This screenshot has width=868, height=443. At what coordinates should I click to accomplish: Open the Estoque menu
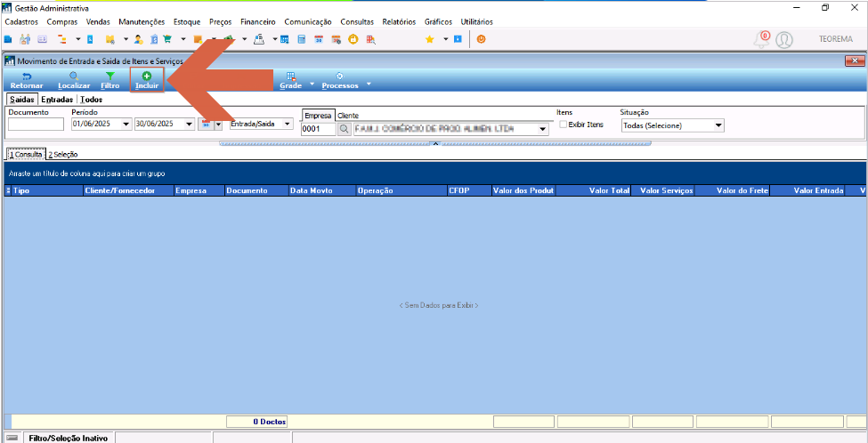[x=187, y=22]
